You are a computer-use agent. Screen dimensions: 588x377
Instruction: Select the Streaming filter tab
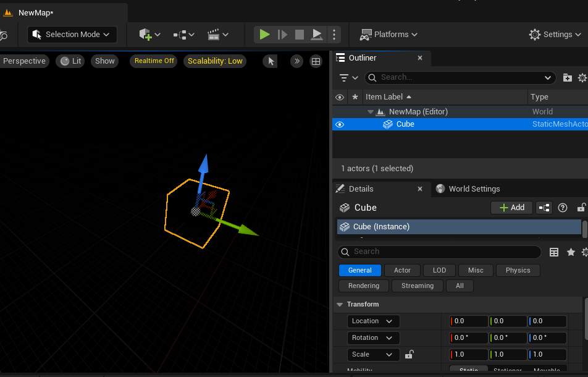click(418, 286)
